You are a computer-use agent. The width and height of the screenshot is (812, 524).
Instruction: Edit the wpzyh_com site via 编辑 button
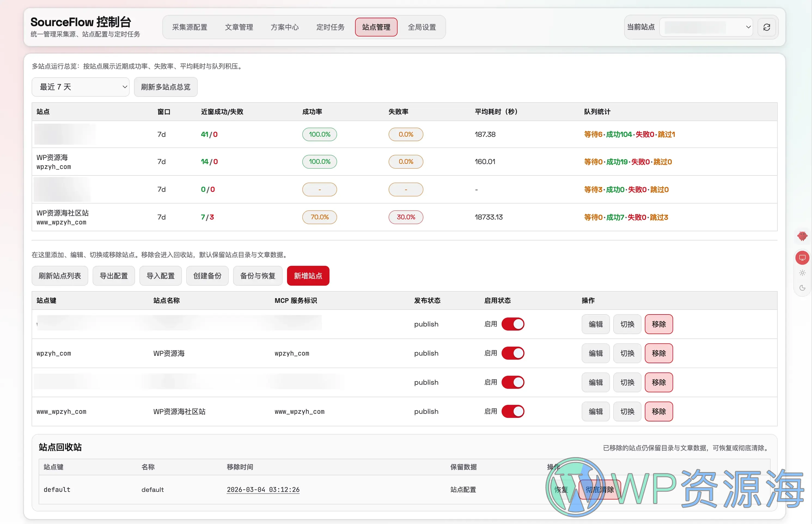click(595, 353)
